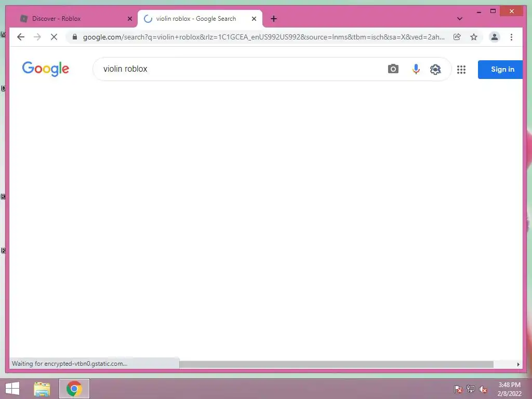Maximize the Chrome window
This screenshot has width=532, height=399.
[493, 11]
